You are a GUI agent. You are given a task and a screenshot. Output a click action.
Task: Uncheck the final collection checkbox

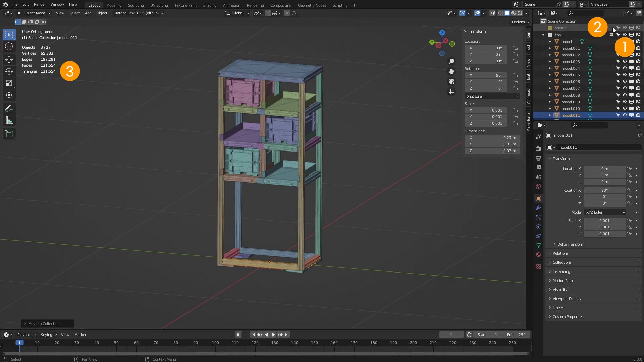(611, 35)
